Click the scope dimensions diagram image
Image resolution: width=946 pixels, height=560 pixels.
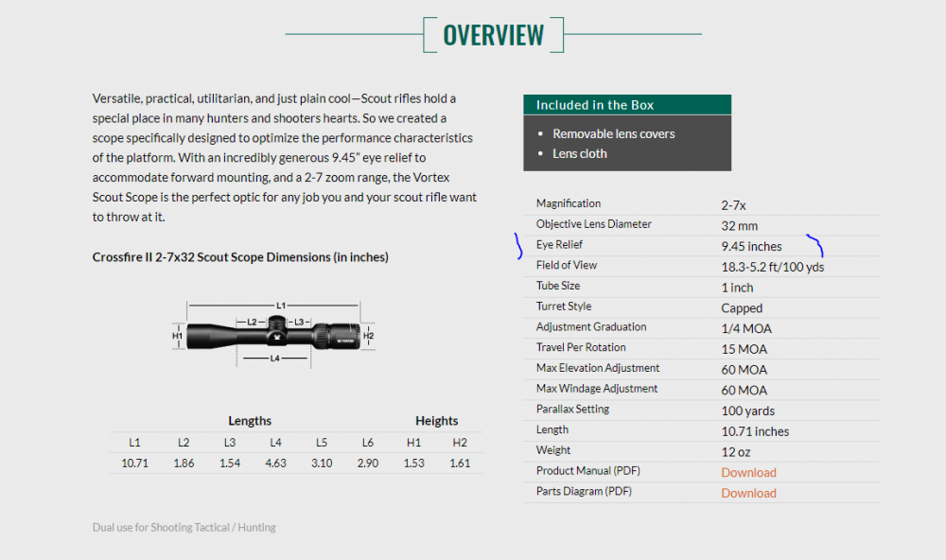coord(274,335)
